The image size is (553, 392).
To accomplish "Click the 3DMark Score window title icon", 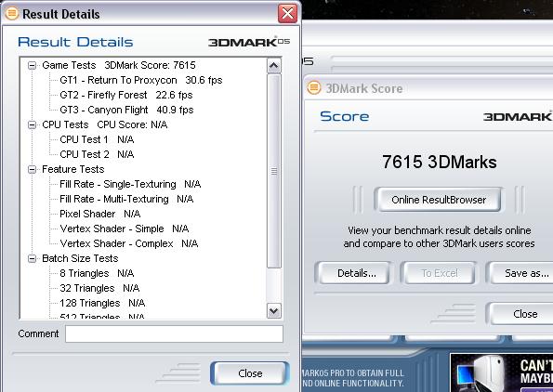I will click(313, 87).
